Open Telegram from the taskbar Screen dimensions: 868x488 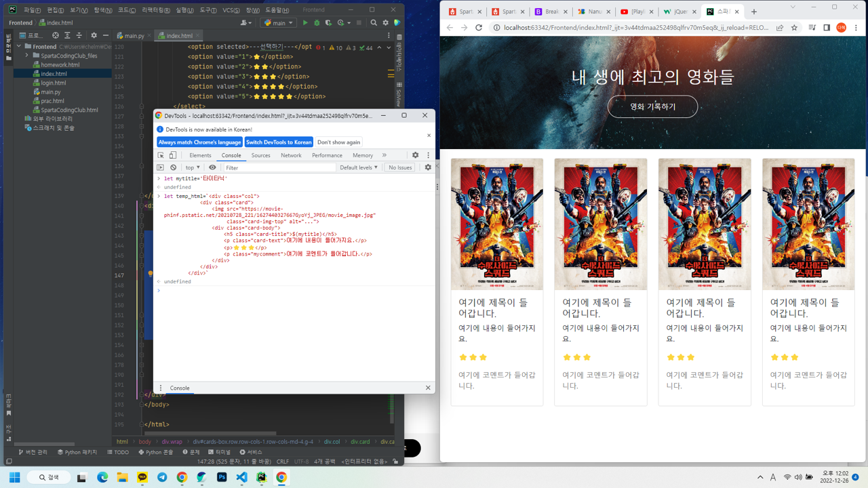pos(162,477)
